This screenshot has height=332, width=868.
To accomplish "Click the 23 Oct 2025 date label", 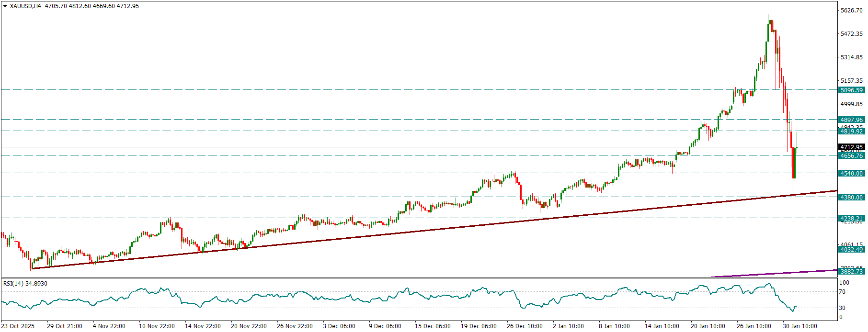I will pyautogui.click(x=18, y=326).
